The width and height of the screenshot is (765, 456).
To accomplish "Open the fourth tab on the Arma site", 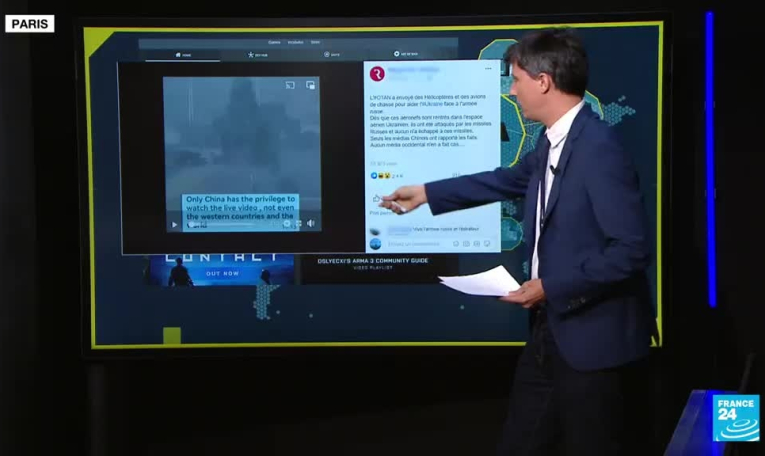I will pyautogui.click(x=406, y=54).
